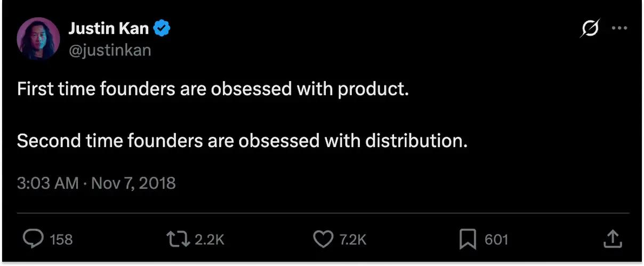Open the share upload icon
Viewport: 644px width, 266px height.
613,239
